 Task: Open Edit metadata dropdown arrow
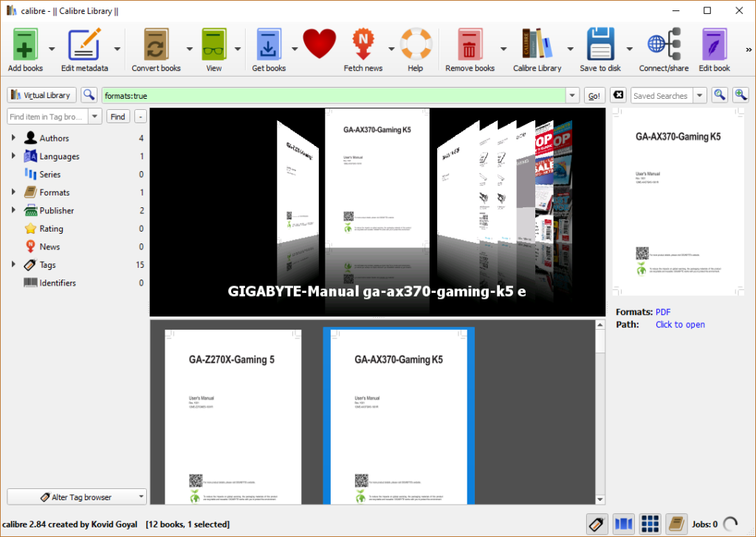pyautogui.click(x=117, y=49)
